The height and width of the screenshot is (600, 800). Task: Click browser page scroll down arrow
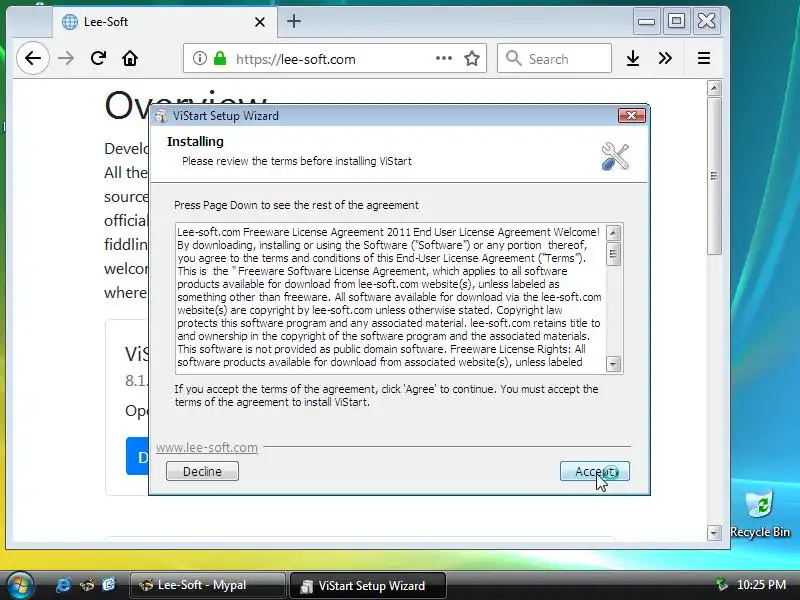[x=714, y=533]
